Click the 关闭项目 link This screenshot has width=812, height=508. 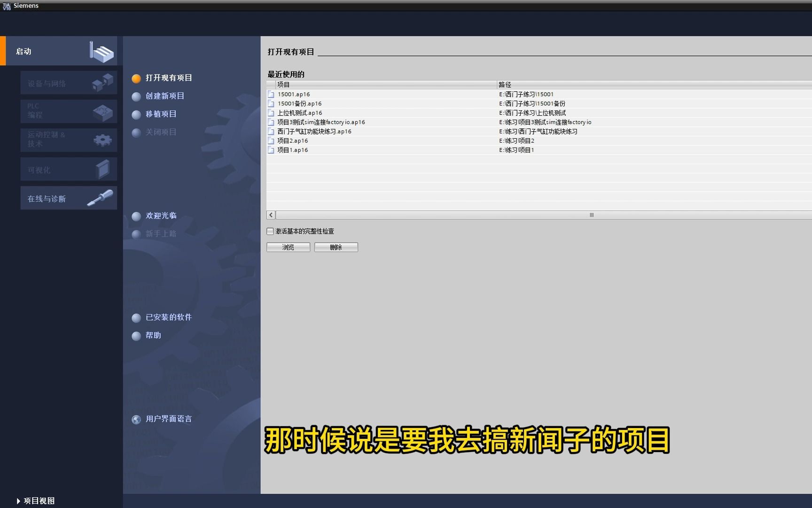pyautogui.click(x=161, y=132)
